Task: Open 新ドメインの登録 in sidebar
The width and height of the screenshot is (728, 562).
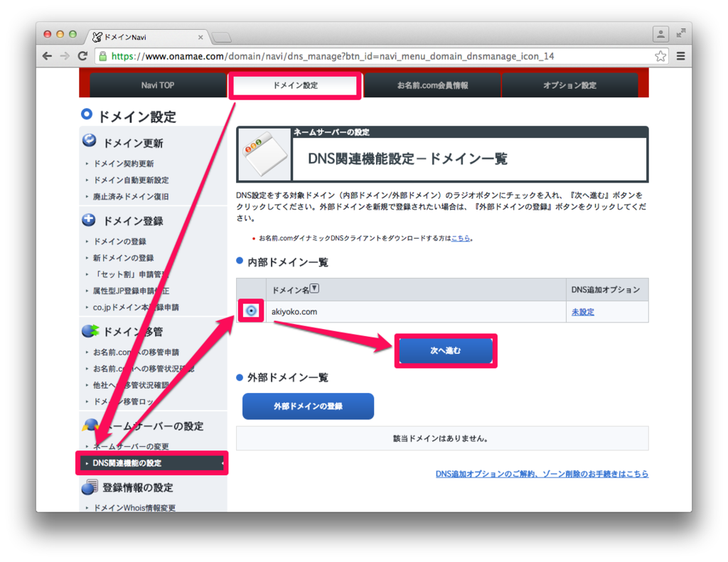Action: (124, 258)
